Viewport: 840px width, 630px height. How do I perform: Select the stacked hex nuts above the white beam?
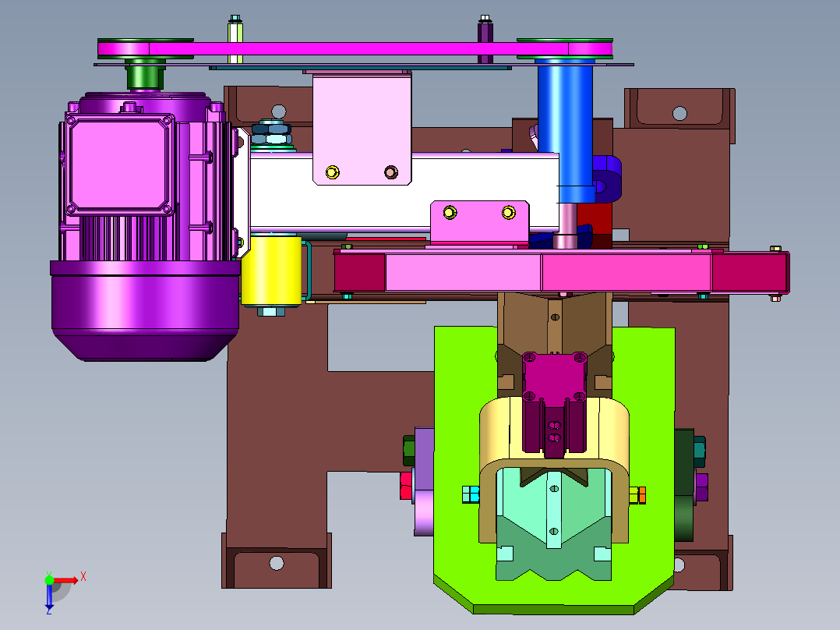pos(272,133)
